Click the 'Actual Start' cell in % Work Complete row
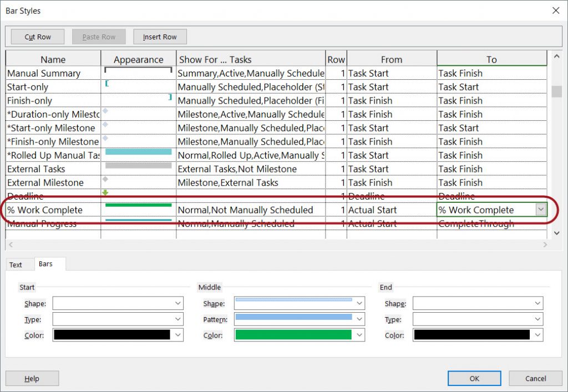The image size is (568, 392). [392, 210]
